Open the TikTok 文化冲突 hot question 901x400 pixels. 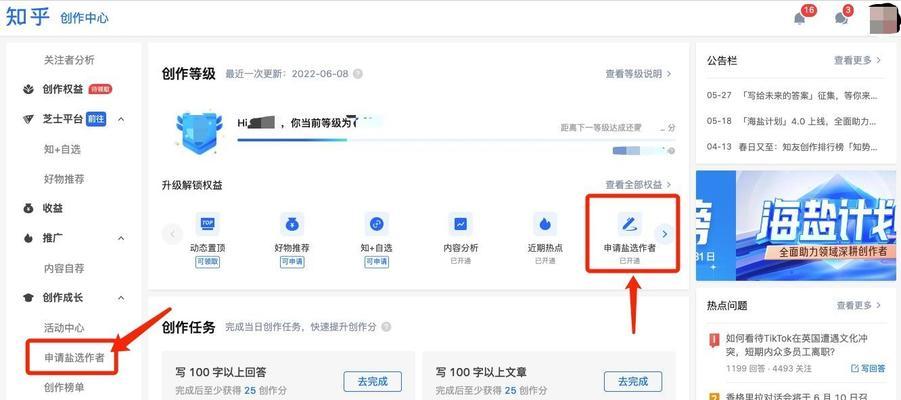[799, 344]
